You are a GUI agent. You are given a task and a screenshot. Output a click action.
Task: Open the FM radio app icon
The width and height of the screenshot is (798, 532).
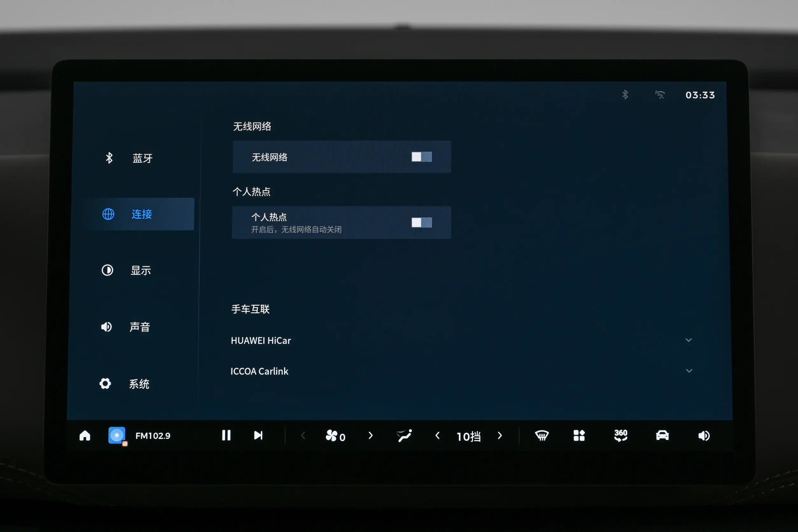[x=117, y=436]
